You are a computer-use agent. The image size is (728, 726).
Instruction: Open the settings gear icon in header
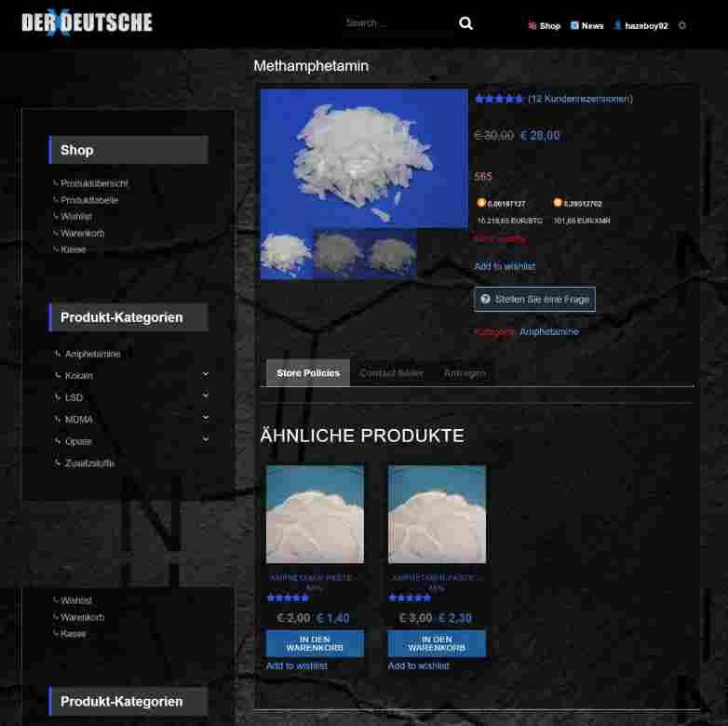pos(681,26)
